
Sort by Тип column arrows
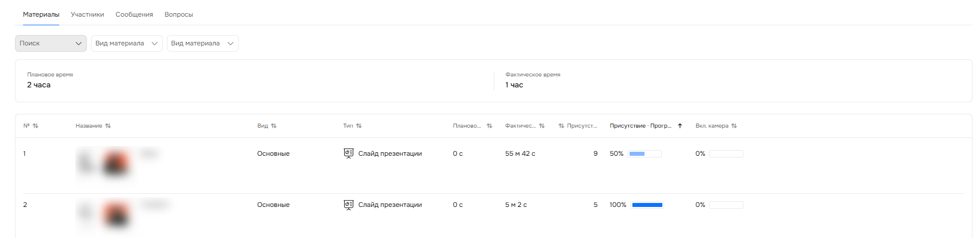359,126
